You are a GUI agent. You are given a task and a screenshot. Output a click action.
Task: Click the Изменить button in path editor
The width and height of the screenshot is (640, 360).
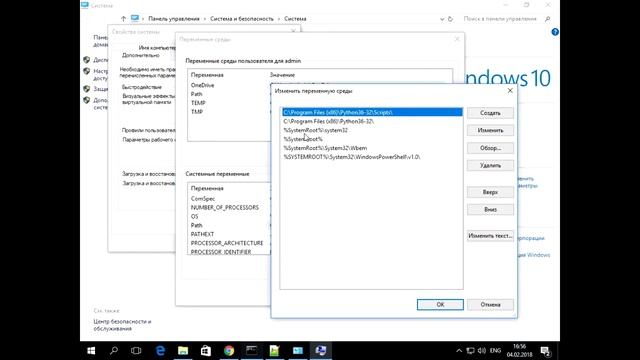[x=490, y=131]
